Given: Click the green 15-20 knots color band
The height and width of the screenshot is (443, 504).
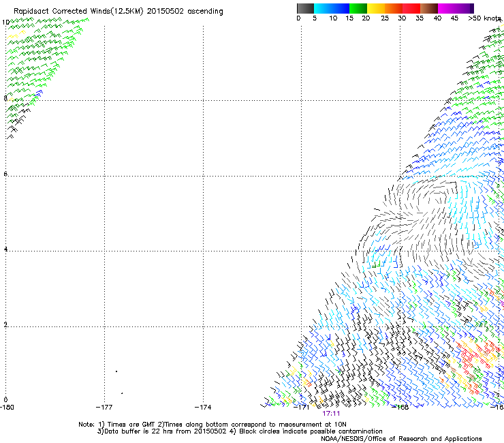Looking at the screenshot, I should click(x=358, y=8).
